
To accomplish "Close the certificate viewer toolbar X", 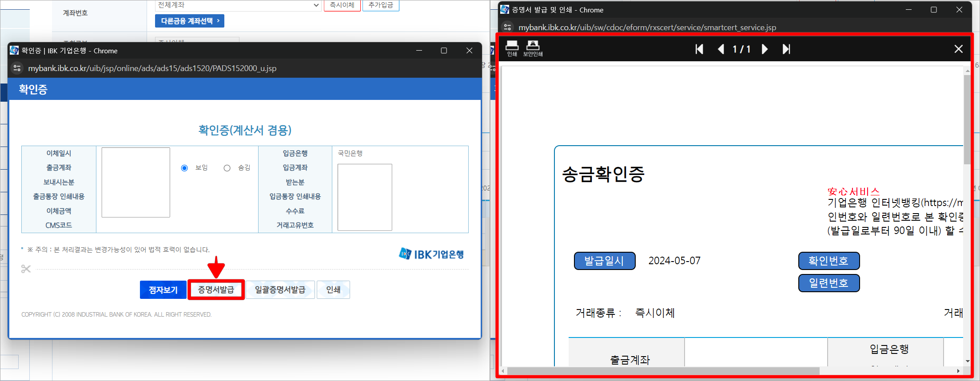I will click(x=959, y=49).
